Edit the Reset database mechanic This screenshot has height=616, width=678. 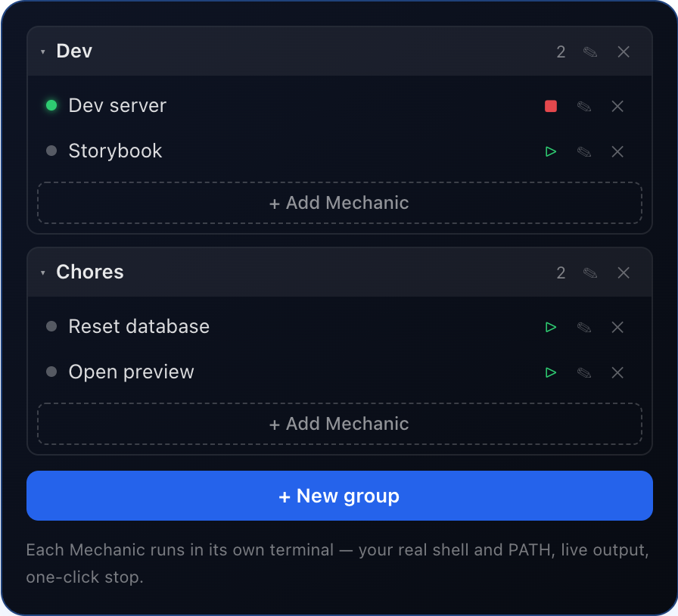[x=584, y=327]
